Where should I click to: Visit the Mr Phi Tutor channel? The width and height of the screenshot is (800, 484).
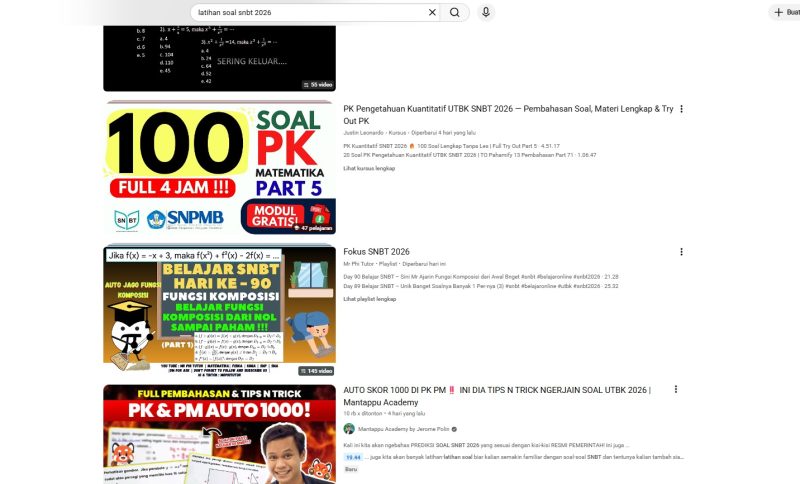click(358, 264)
